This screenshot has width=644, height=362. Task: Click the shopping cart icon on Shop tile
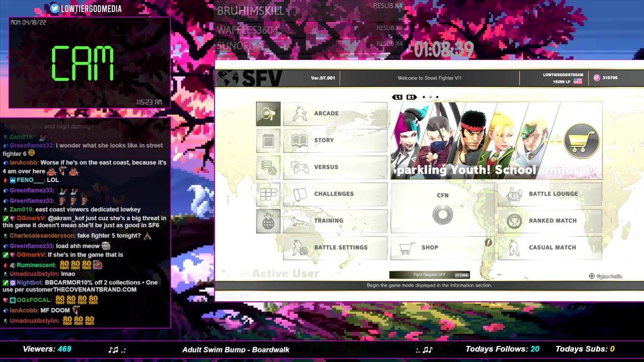tap(407, 248)
